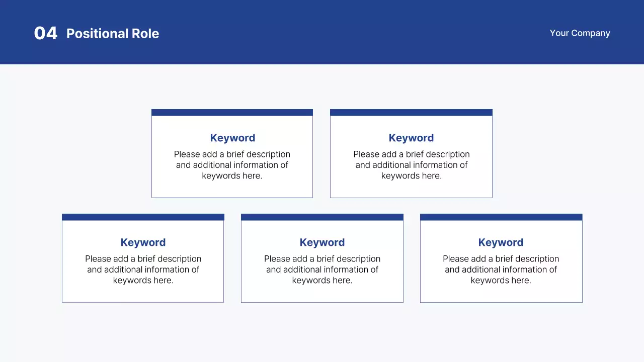Viewport: 644px width, 362px height.
Task: Select the "Positional Role" title text
Action: (113, 34)
